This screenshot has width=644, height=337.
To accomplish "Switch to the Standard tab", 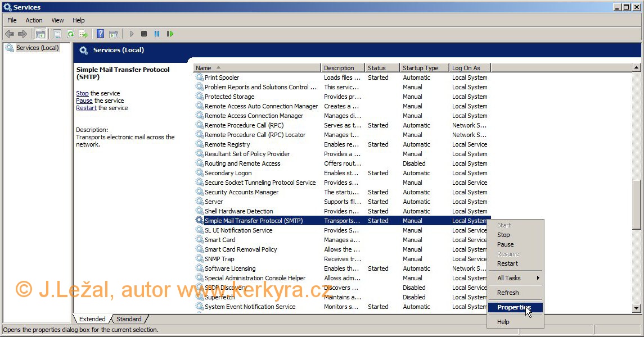I will pos(129,319).
